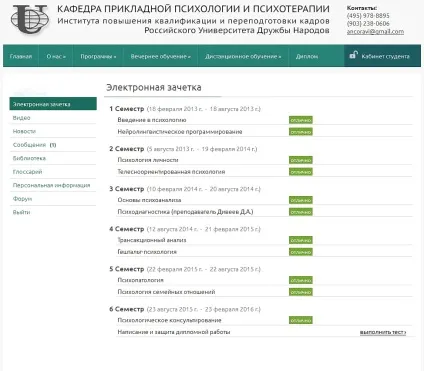Open the Главная menu item

pos(21,56)
